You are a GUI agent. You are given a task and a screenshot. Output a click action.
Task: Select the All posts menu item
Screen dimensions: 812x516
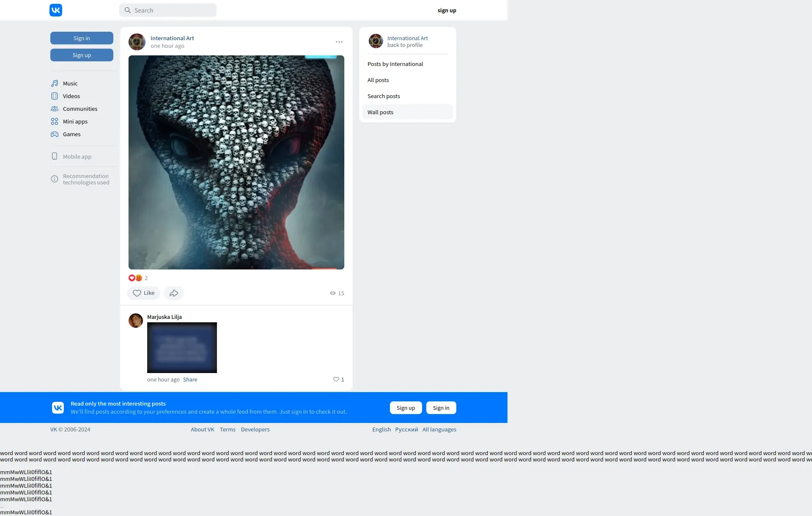378,80
